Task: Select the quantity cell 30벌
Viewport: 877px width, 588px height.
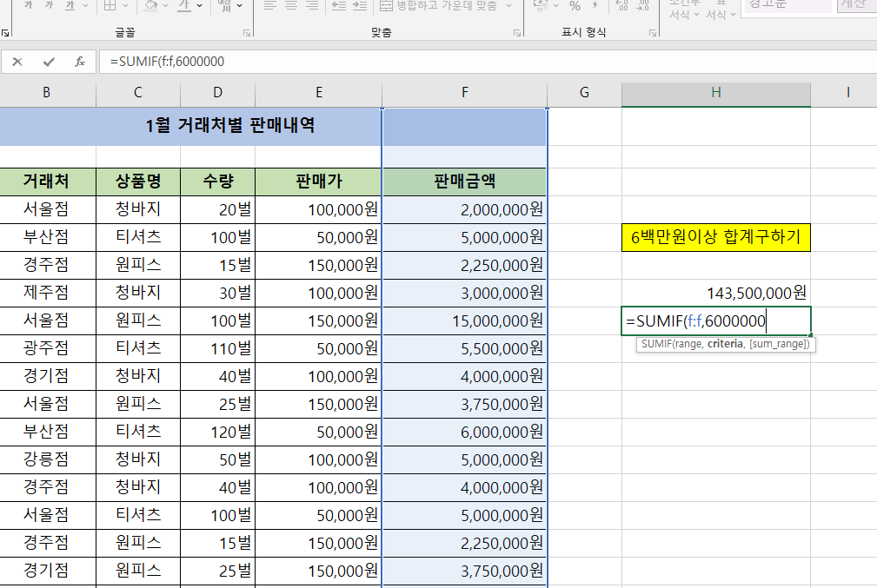Action: click(x=217, y=293)
